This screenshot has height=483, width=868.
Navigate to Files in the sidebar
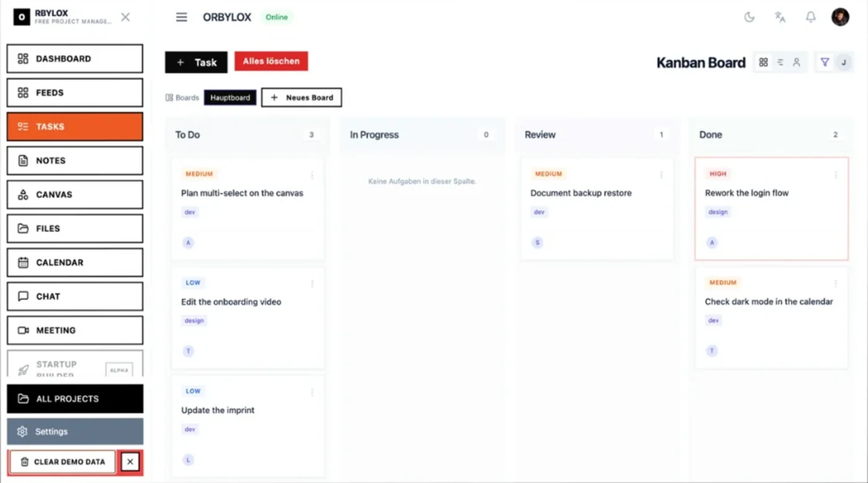click(75, 229)
